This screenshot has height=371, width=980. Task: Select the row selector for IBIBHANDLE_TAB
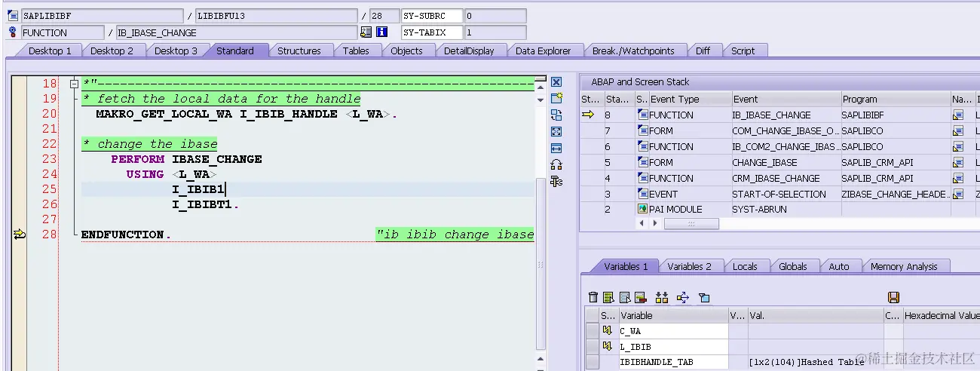coord(592,362)
